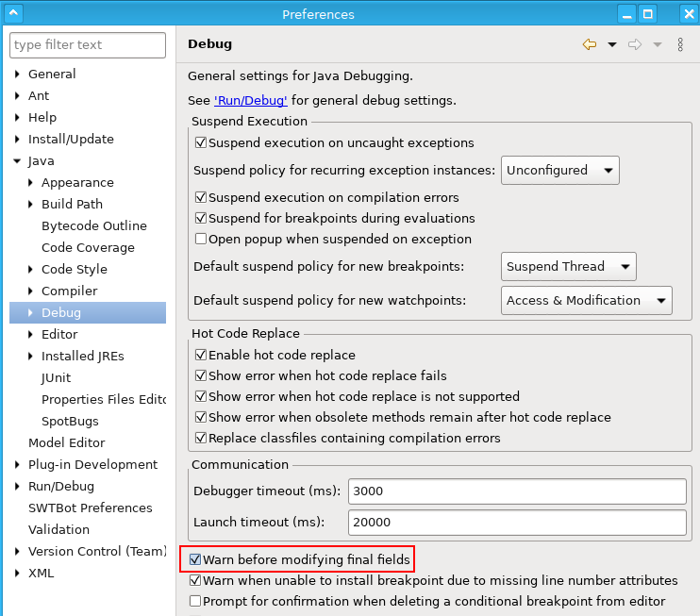This screenshot has height=616, width=700.
Task: Select Code Coverage preferences
Action: click(88, 247)
